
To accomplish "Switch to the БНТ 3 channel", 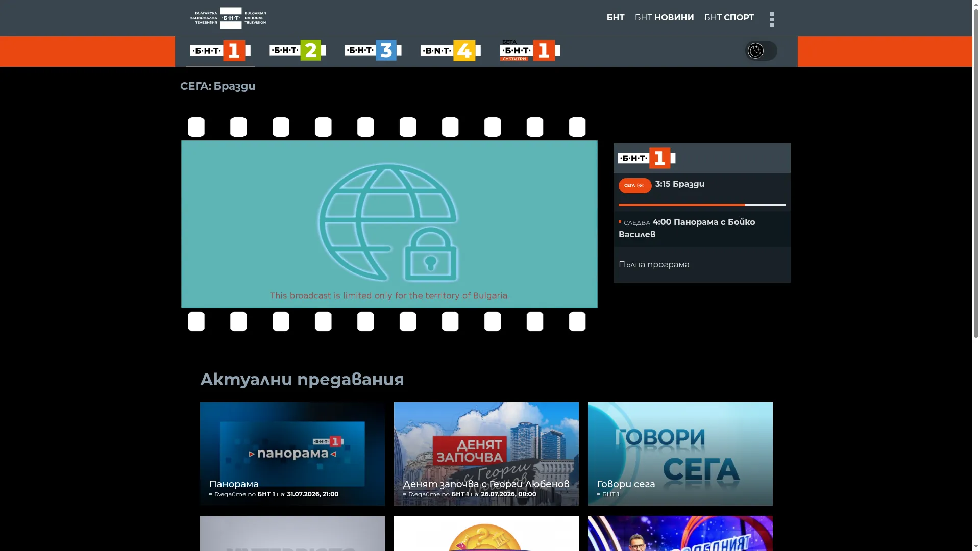I will 373,51.
